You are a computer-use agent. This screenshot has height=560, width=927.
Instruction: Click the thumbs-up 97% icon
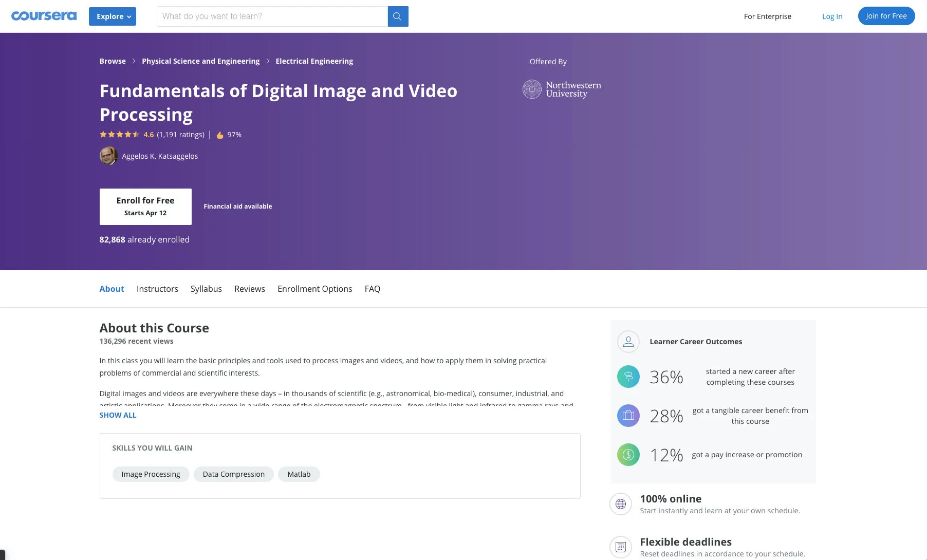pyautogui.click(x=220, y=135)
